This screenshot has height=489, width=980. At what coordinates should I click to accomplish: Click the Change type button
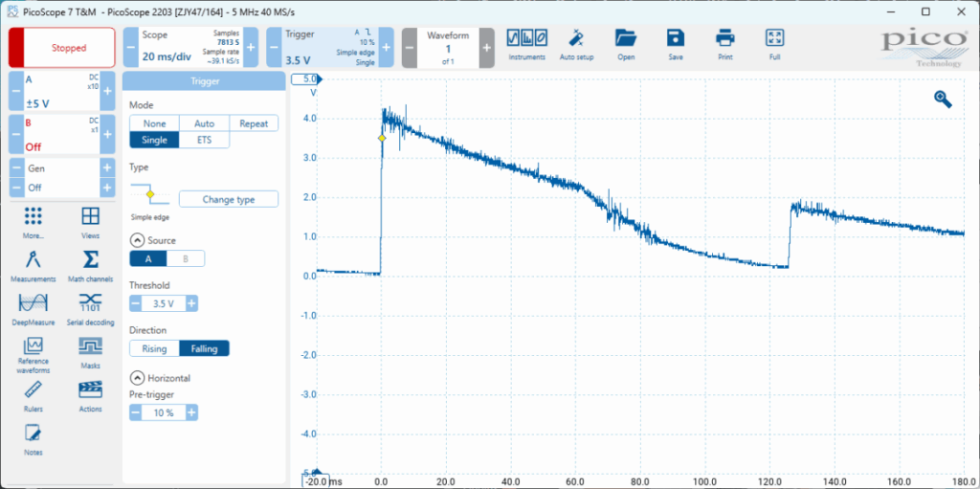point(229,199)
